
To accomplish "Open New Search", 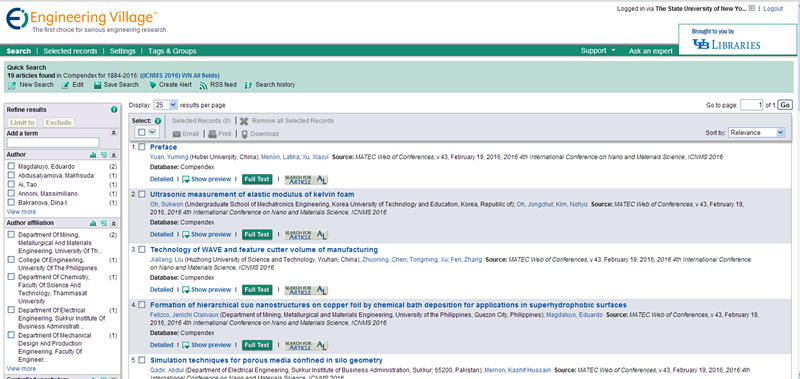I will [31, 85].
